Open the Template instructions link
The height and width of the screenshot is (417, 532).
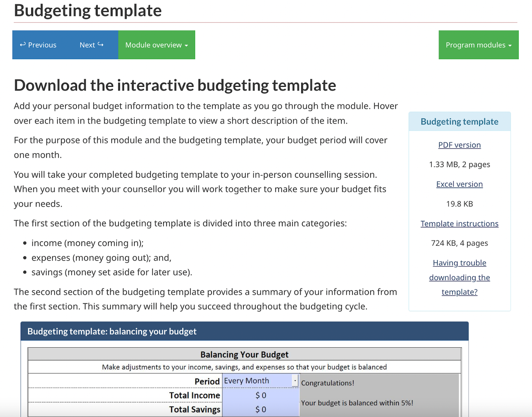[460, 223]
